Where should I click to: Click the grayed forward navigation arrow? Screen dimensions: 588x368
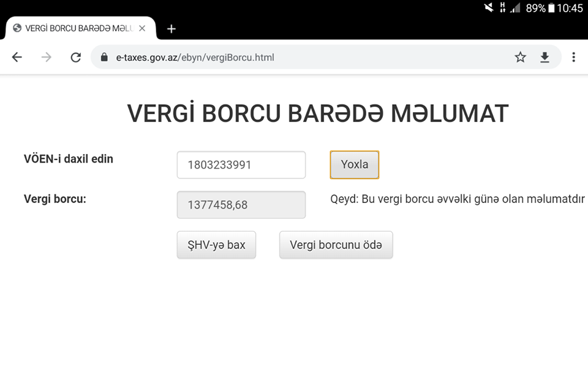46,56
